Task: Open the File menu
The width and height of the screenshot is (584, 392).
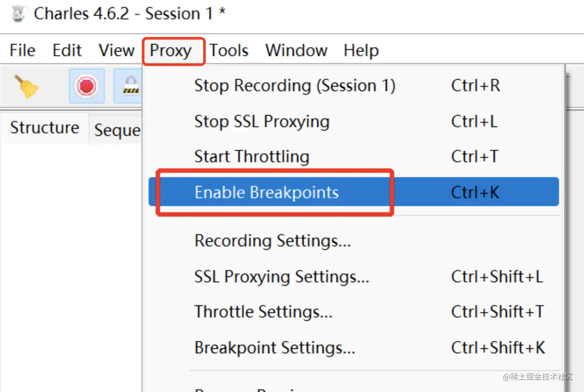Action: (x=22, y=50)
